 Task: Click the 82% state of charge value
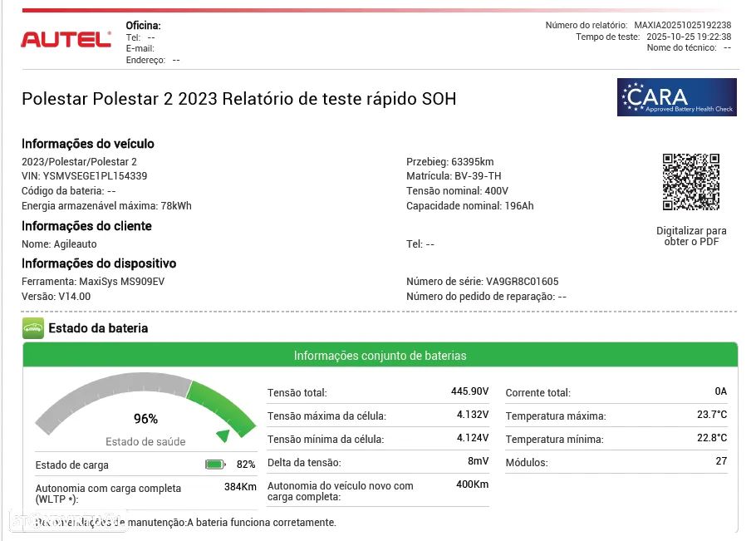coord(246,465)
